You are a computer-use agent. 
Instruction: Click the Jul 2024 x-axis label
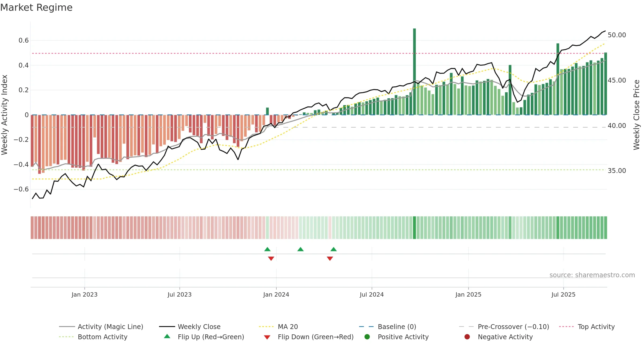coord(372,294)
